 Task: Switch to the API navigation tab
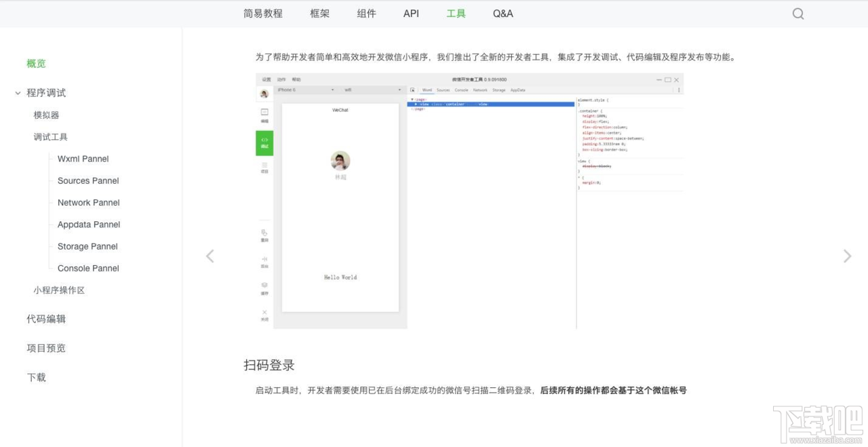(410, 13)
